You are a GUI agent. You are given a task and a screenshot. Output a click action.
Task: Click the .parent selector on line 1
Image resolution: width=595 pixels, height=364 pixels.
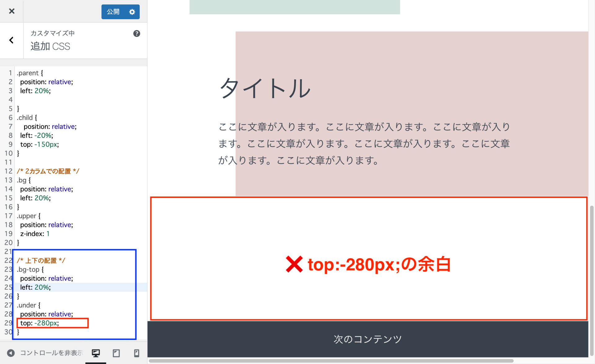(28, 73)
